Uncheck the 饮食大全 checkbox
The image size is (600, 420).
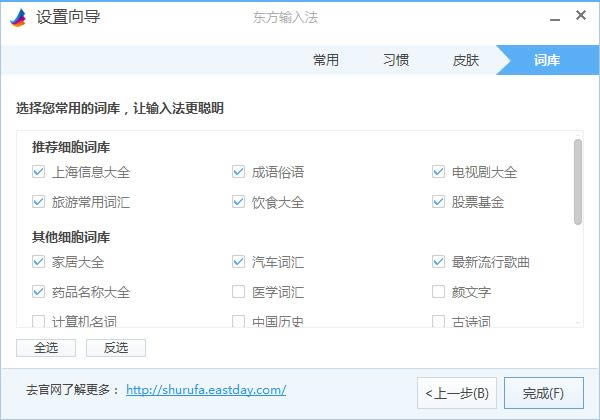(238, 201)
